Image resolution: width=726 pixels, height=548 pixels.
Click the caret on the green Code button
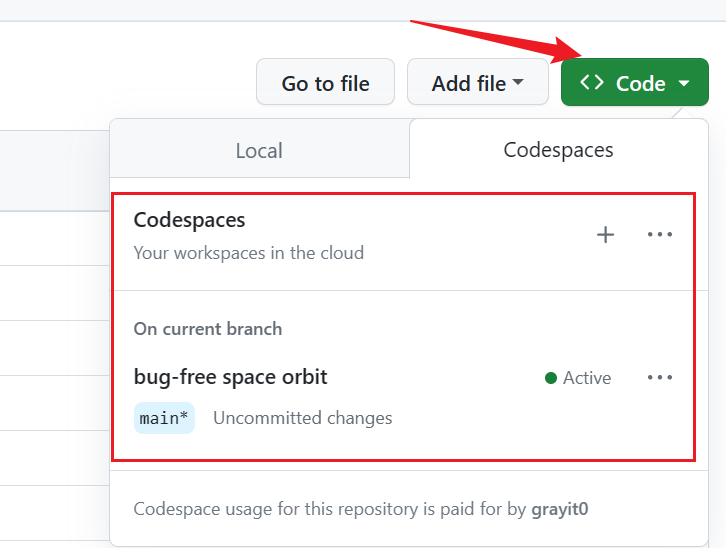(x=684, y=84)
